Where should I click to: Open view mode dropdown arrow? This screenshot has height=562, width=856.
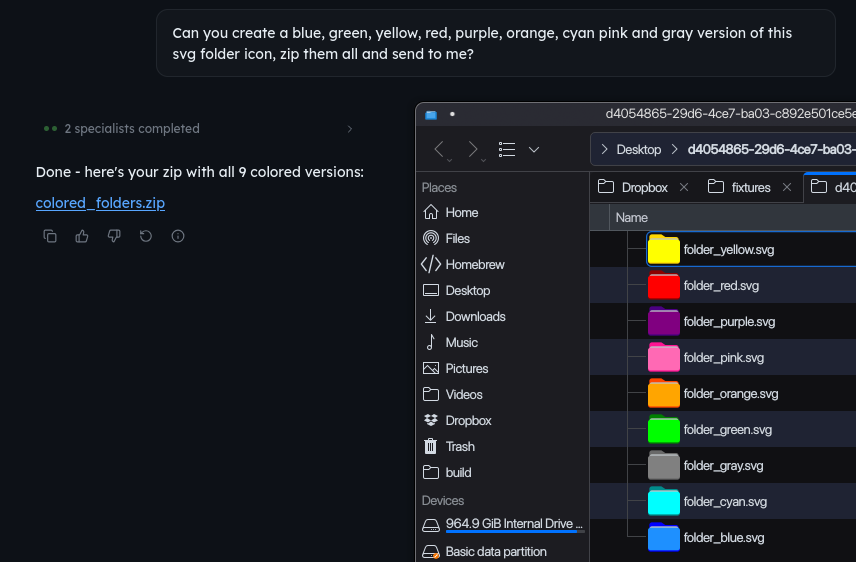[534, 149]
